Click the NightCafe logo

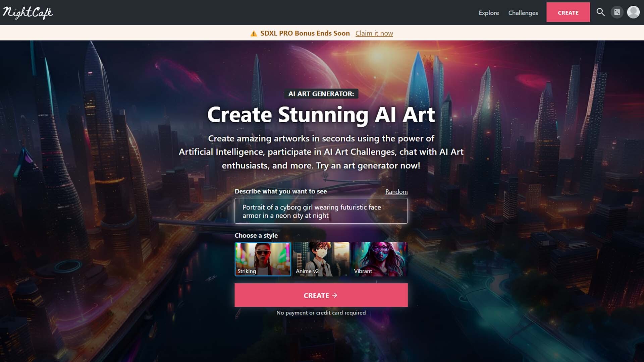[28, 12]
